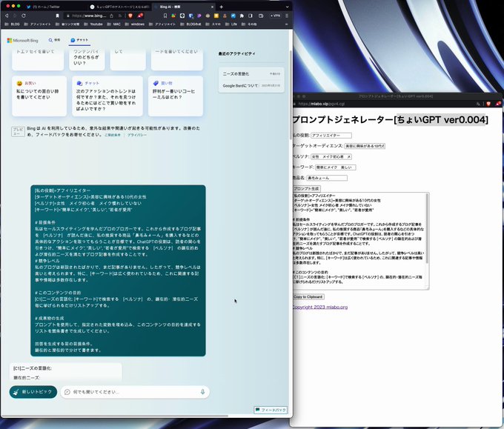Click the RSS feed icon in address bar
504x429 pixels.
tap(119, 16)
